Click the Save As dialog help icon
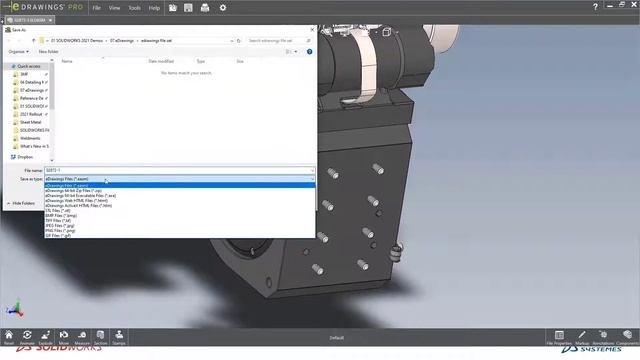The image size is (640, 360). (309, 52)
